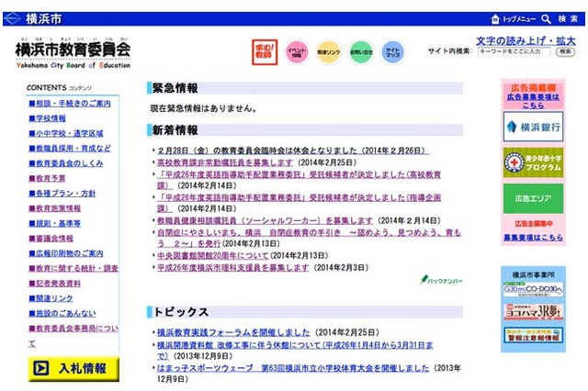The height and width of the screenshot is (391, 588).
Task: Open 相談・手続きのご案内 in contents menu
Action: tap(70, 104)
